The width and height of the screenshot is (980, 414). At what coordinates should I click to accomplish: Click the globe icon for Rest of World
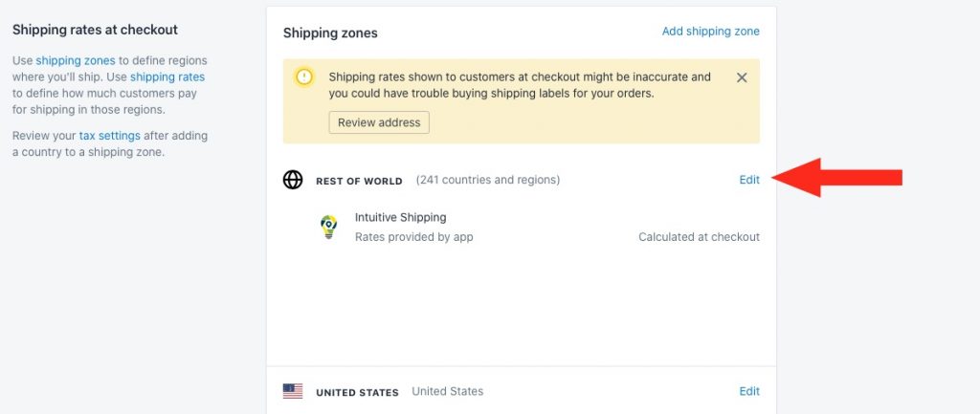point(293,180)
